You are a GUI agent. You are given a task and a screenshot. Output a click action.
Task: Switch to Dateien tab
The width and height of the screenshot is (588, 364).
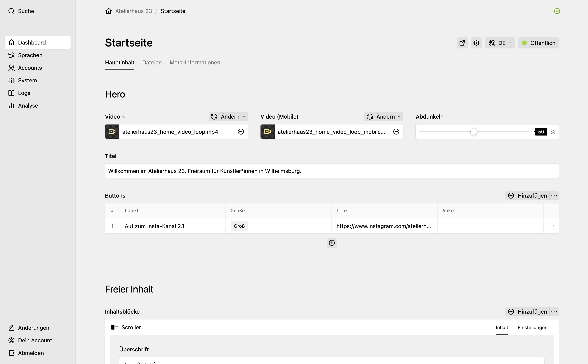pyautogui.click(x=152, y=63)
